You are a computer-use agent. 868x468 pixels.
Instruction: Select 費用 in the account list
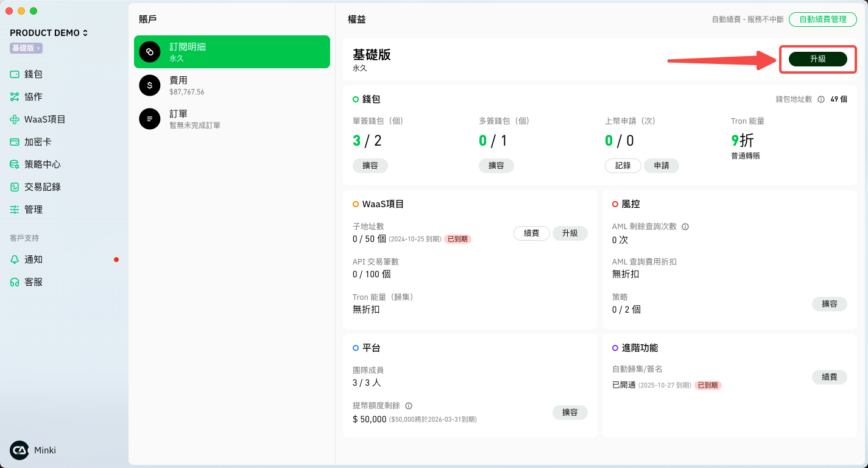(x=231, y=85)
